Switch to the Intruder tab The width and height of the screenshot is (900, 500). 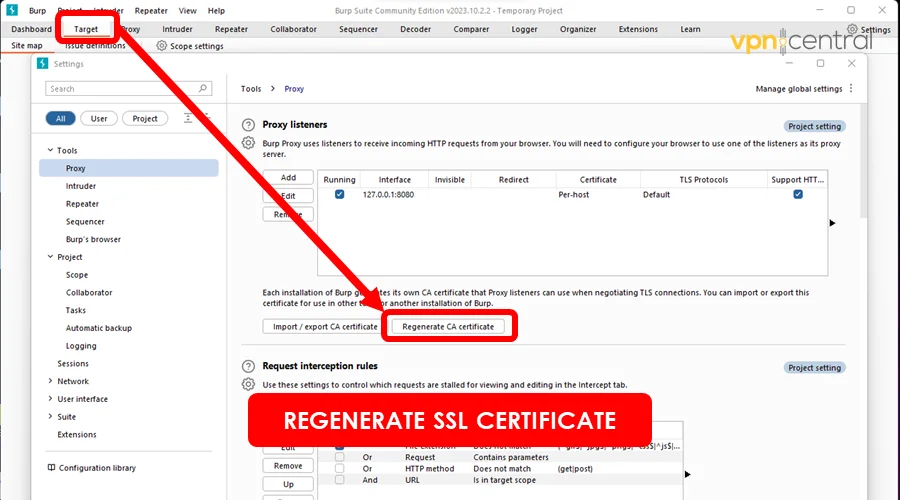(x=177, y=29)
